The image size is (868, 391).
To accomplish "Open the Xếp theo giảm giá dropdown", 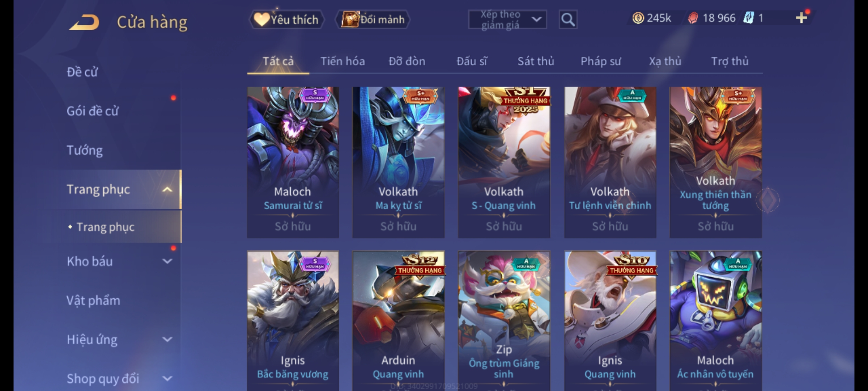I will point(507,20).
